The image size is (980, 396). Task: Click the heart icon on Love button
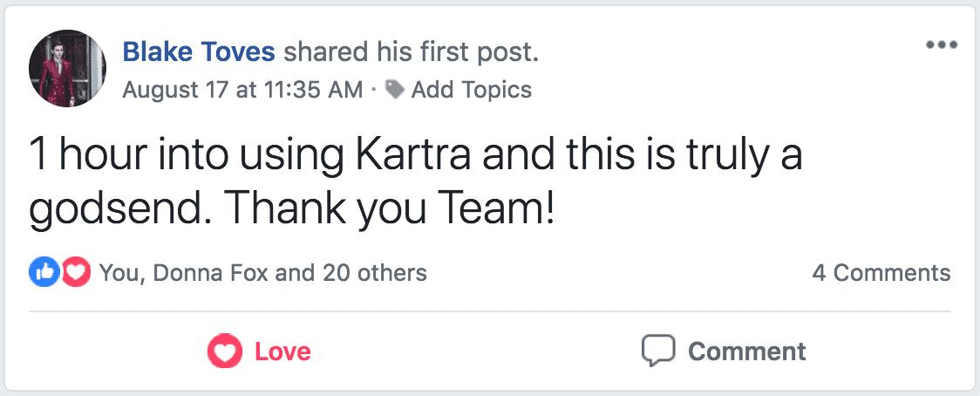(225, 352)
